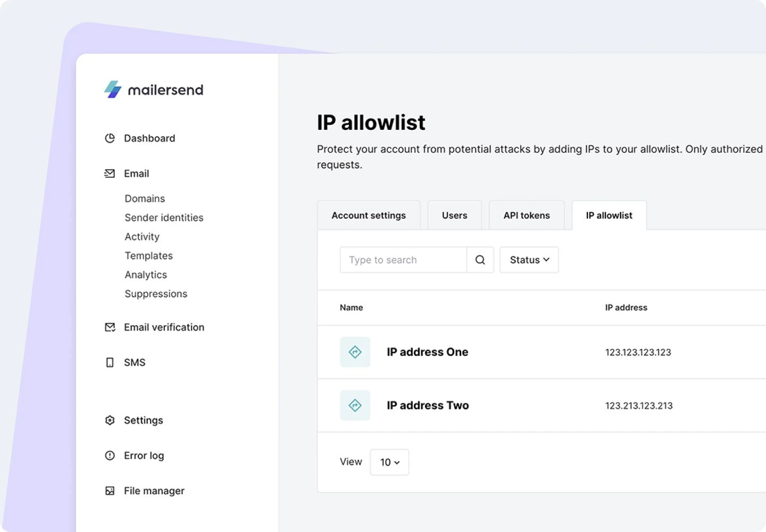Click the Error log exclamation icon
This screenshot has height=532, width=766.
click(110, 455)
